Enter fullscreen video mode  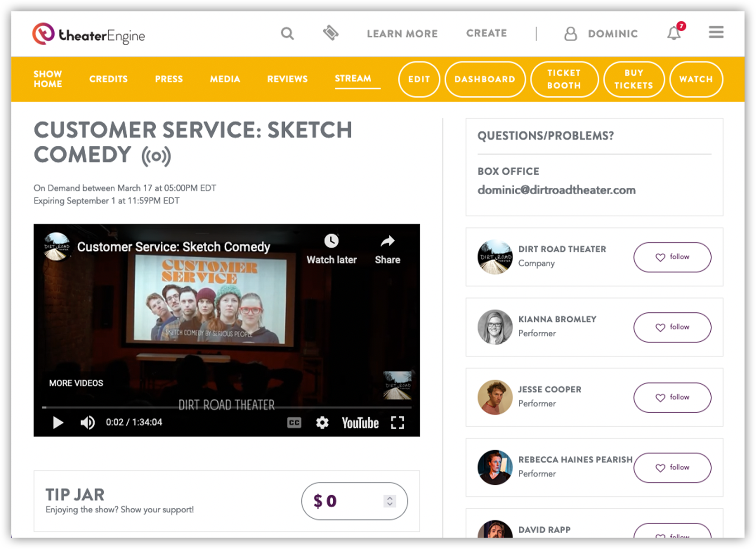tap(397, 423)
